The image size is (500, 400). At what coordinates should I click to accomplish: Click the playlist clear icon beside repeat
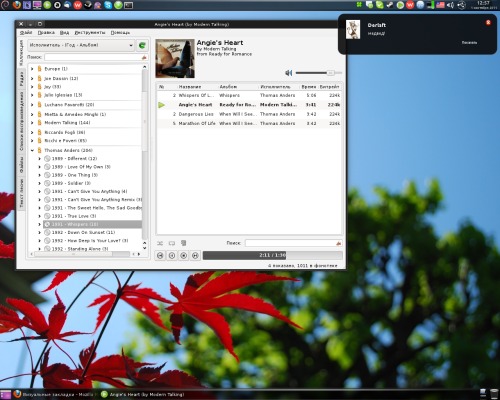183,243
